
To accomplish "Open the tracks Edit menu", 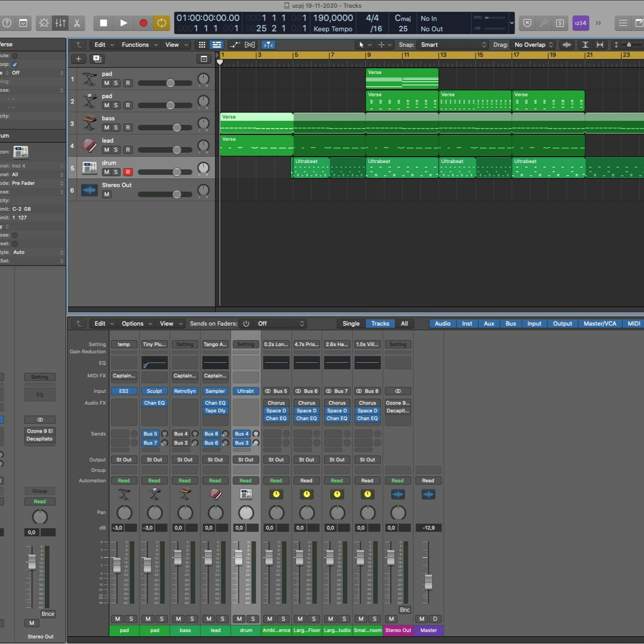I will 104,45.
